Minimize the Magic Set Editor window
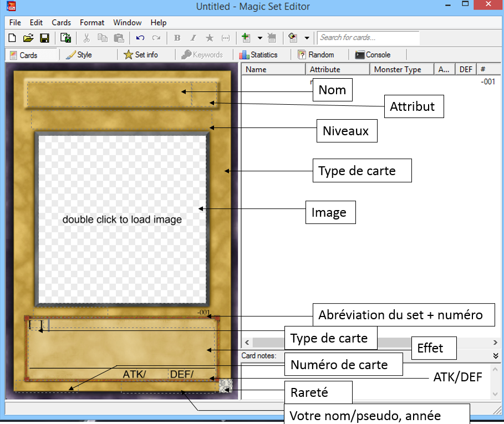This screenshot has width=504, height=424. click(448, 5)
